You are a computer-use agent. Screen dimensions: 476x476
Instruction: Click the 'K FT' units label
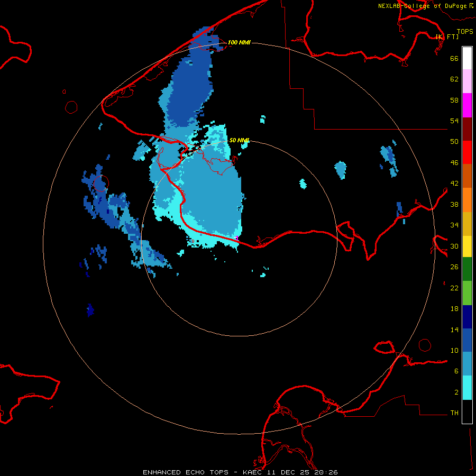pyautogui.click(x=447, y=37)
